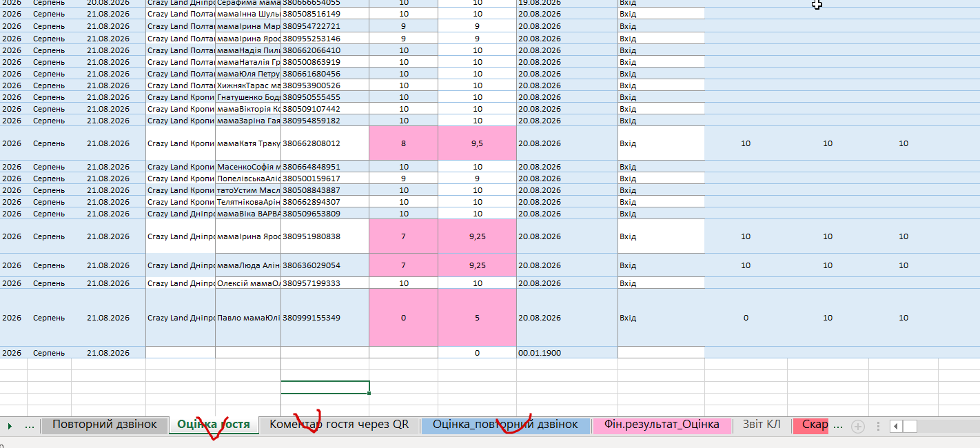Select the date cell 19.08.2026
This screenshot has height=448, width=980.
click(566, 3)
